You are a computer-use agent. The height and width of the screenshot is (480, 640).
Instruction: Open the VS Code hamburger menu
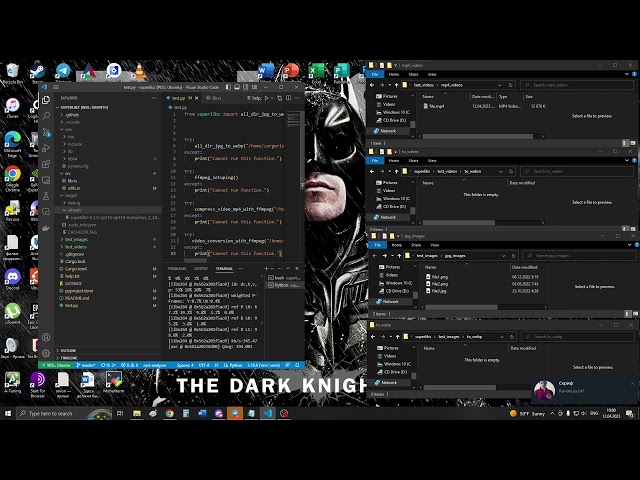56,87
